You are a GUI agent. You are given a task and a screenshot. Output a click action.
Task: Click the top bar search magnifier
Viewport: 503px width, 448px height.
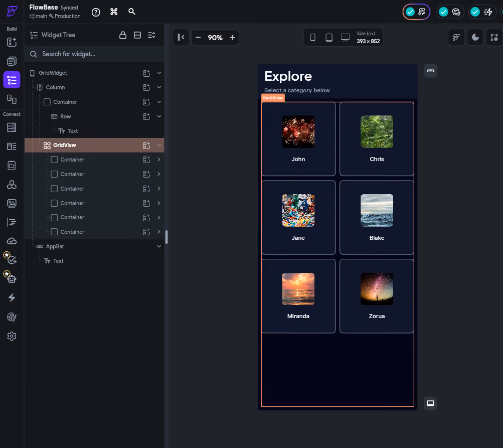(131, 12)
